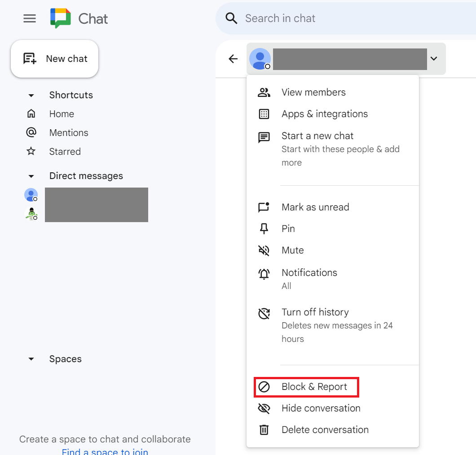Open Apps & integrations

333,114
